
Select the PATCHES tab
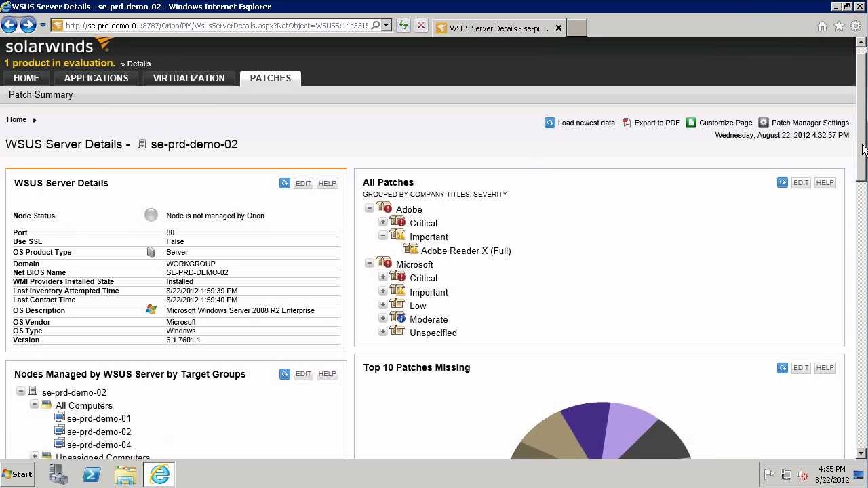[x=271, y=78]
